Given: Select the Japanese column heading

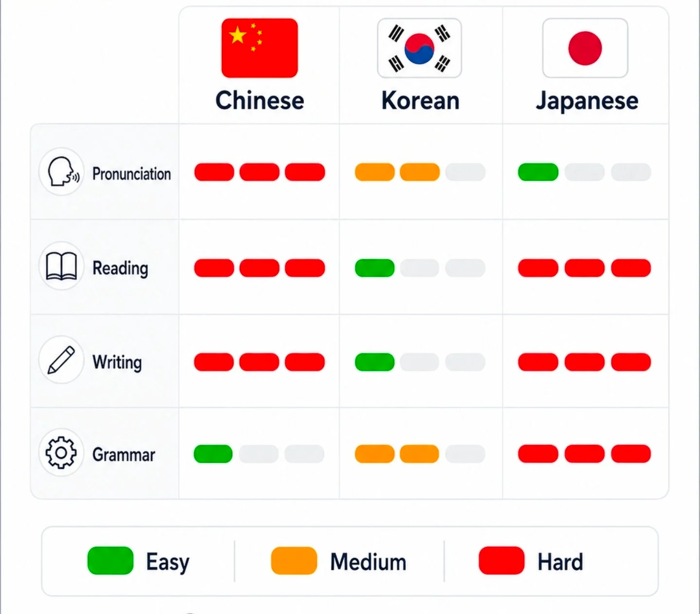Looking at the screenshot, I should tap(587, 102).
